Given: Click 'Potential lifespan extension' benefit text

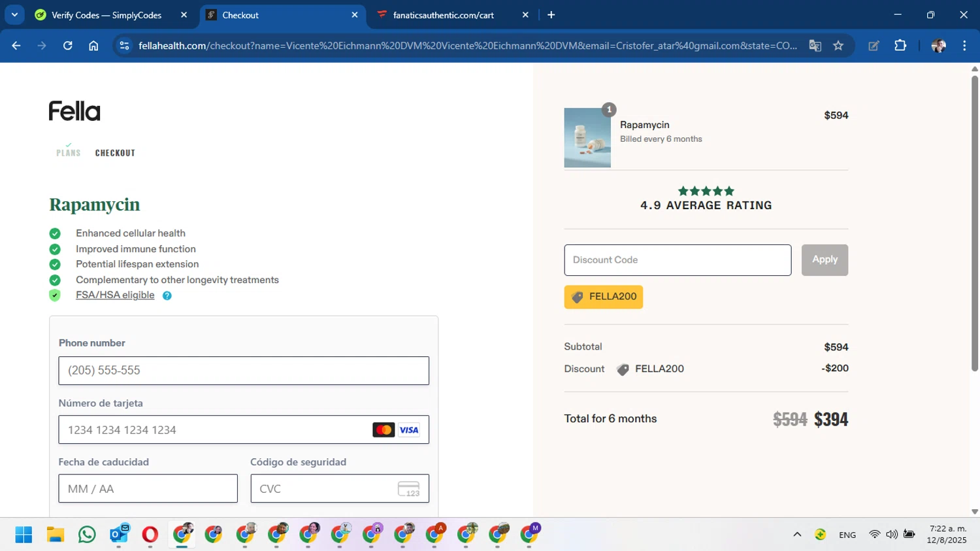Looking at the screenshot, I should click(x=137, y=264).
